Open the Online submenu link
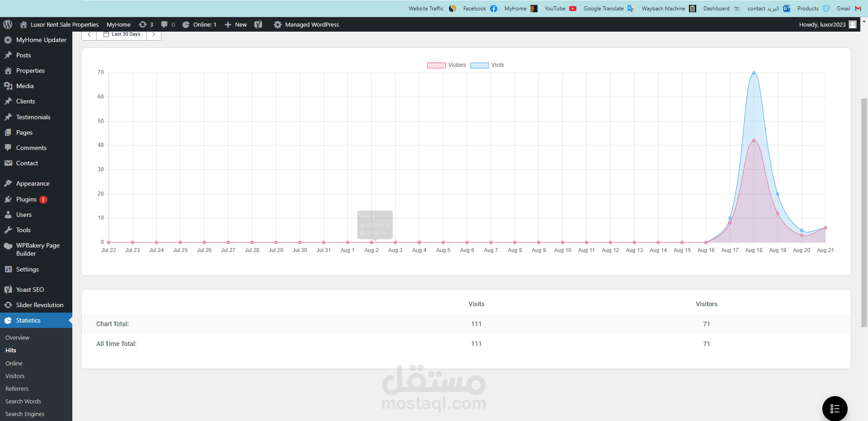This screenshot has width=868, height=421. pyautogui.click(x=14, y=363)
